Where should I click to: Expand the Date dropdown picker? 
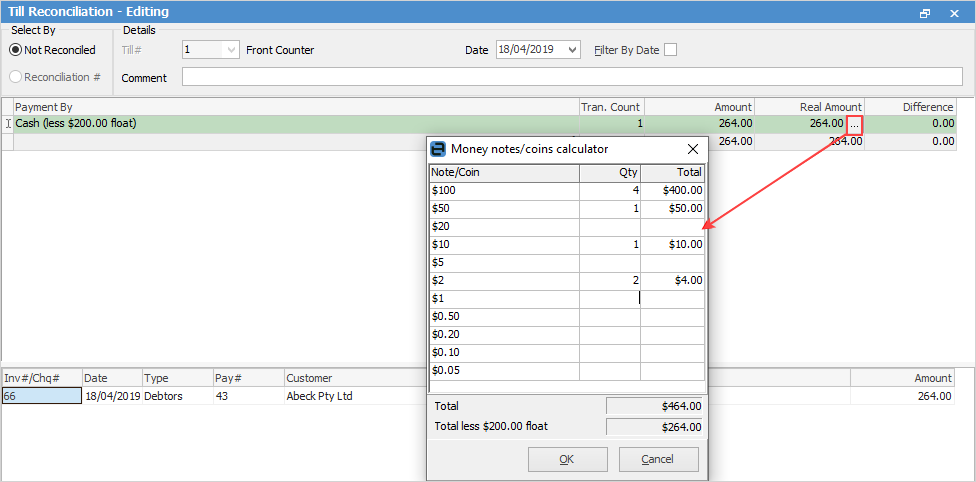pos(572,50)
